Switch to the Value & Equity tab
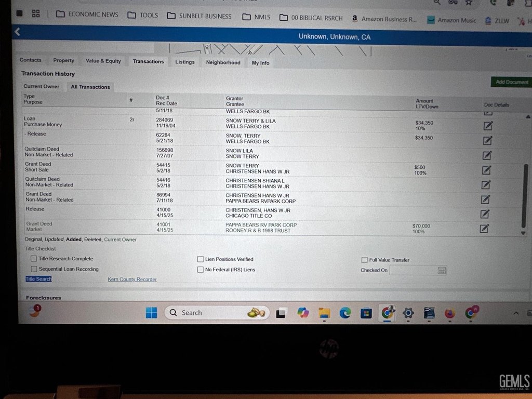Image resolution: width=532 pixels, height=399 pixels. (x=103, y=61)
